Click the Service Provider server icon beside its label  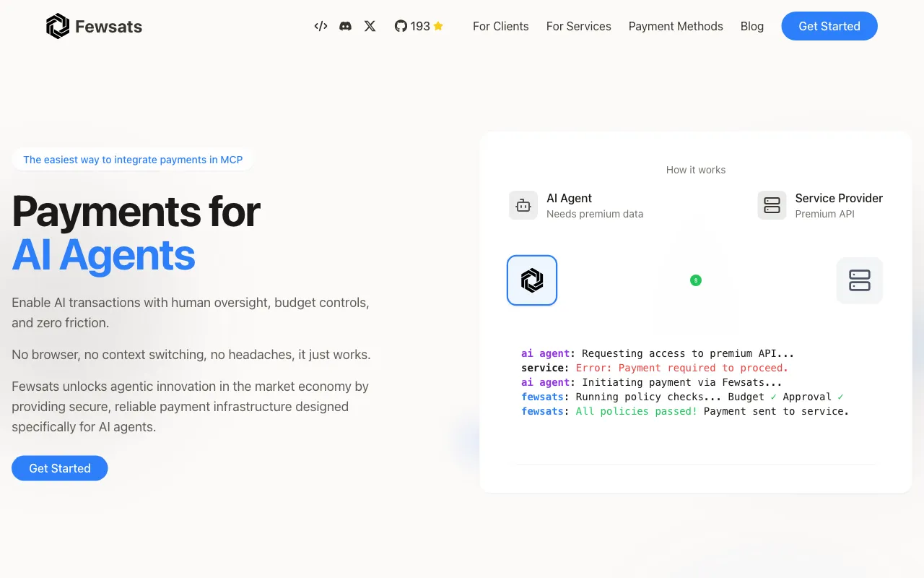(772, 205)
